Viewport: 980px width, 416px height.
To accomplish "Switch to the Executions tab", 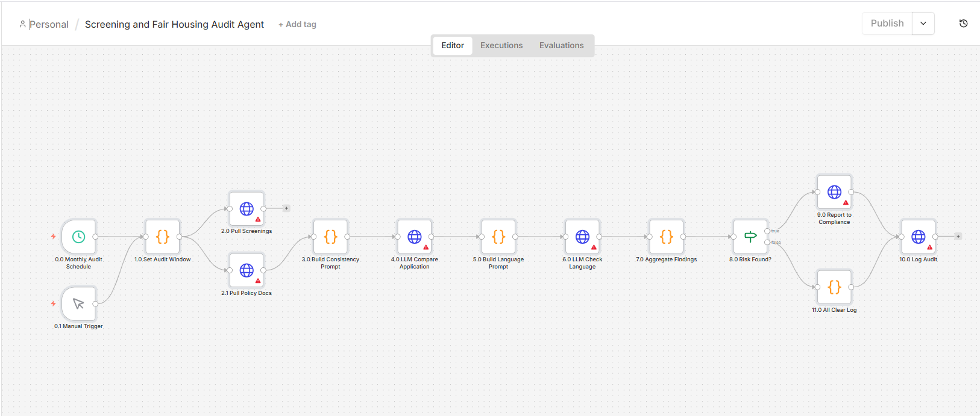I will 501,45.
